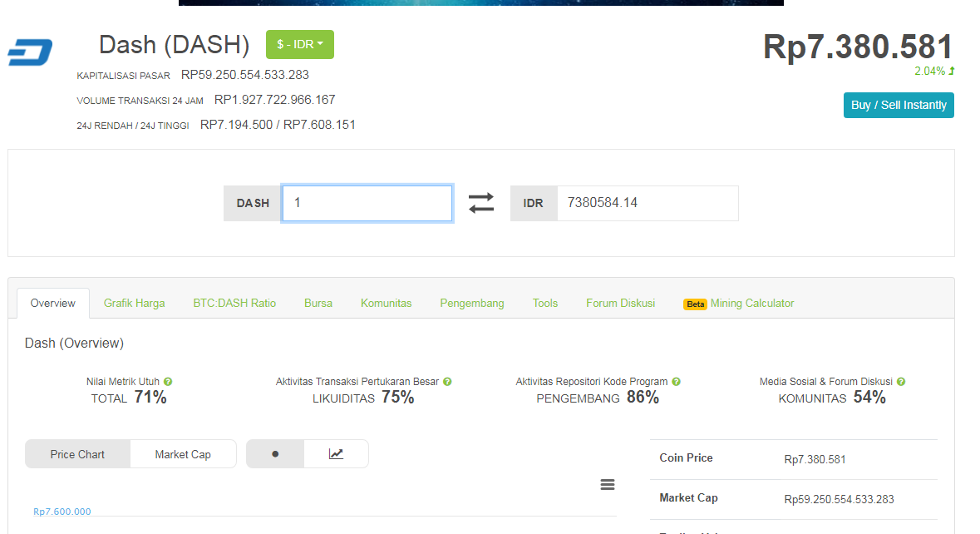
Task: Select the Price Chart toggle
Action: coord(77,454)
